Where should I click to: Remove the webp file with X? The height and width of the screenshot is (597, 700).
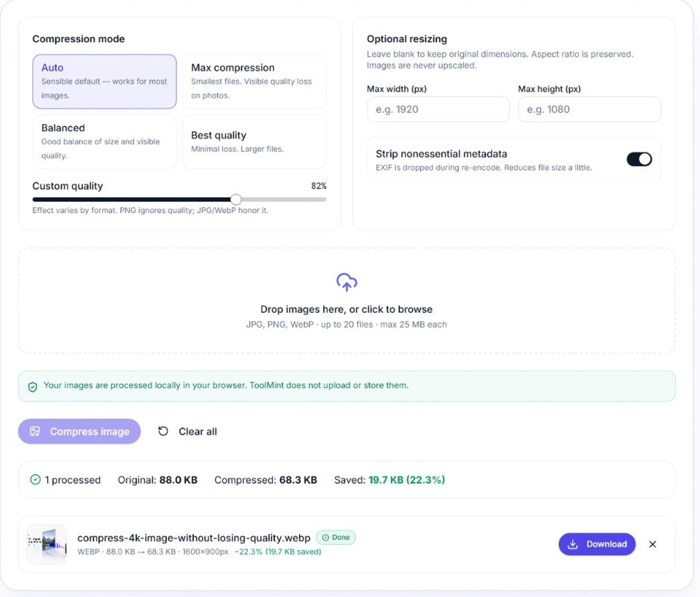coord(653,544)
